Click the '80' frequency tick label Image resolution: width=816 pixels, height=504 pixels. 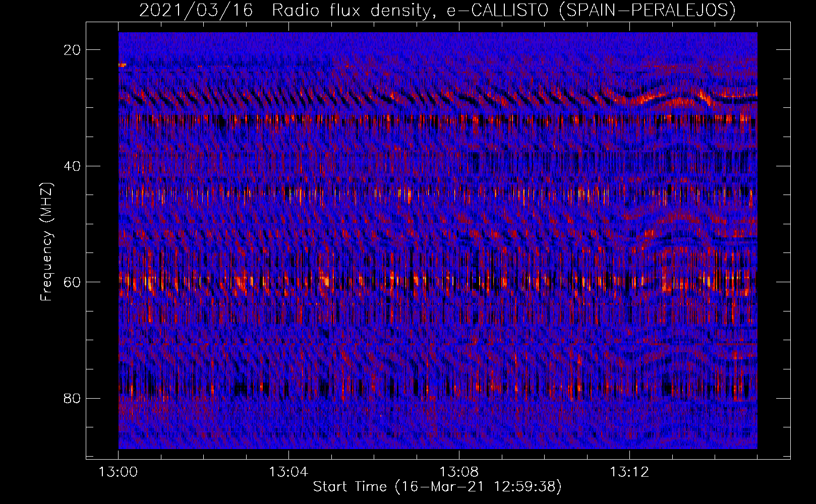click(x=73, y=398)
